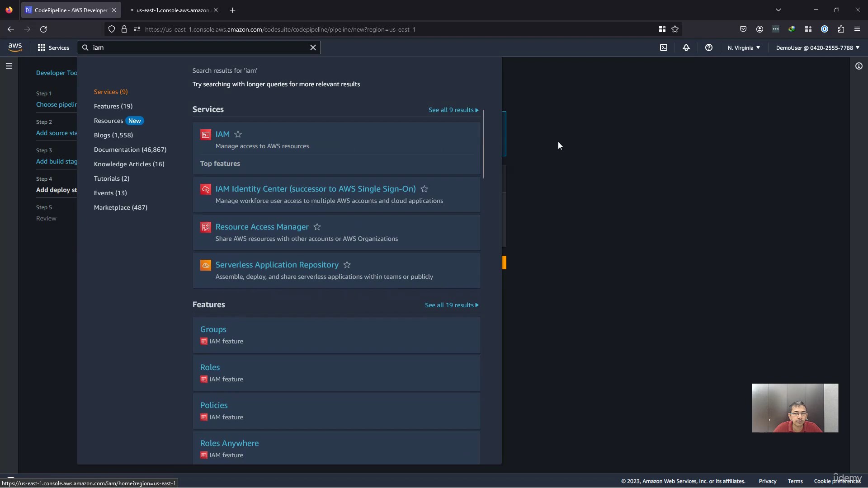Screen dimensions: 868x488
Task: Star the IAM Identity Center service
Action: (x=424, y=189)
